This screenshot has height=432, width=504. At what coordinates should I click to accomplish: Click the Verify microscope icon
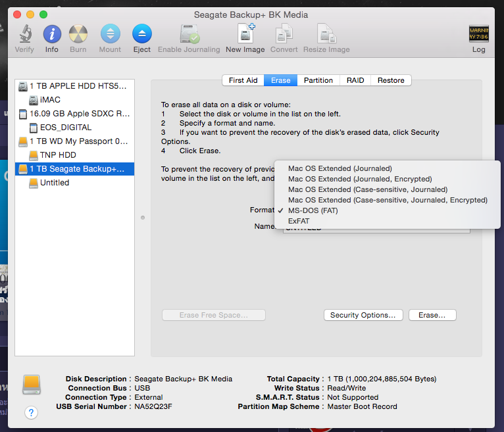[25, 34]
